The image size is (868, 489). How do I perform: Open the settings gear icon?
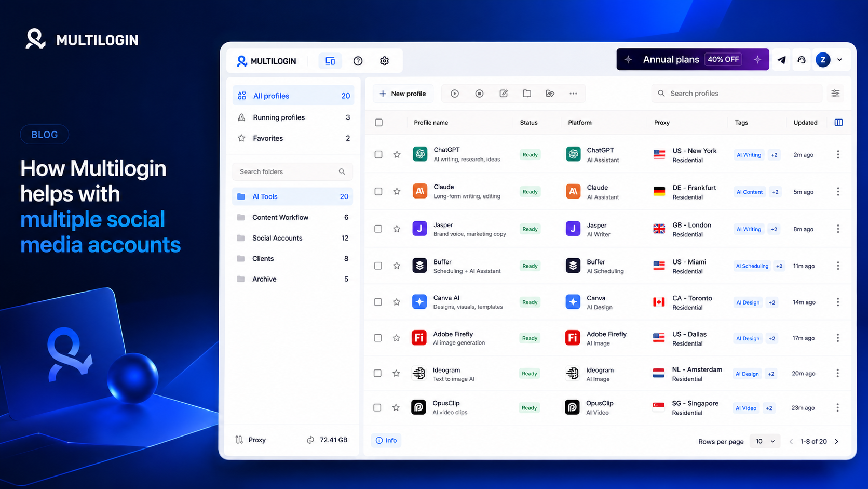point(384,61)
